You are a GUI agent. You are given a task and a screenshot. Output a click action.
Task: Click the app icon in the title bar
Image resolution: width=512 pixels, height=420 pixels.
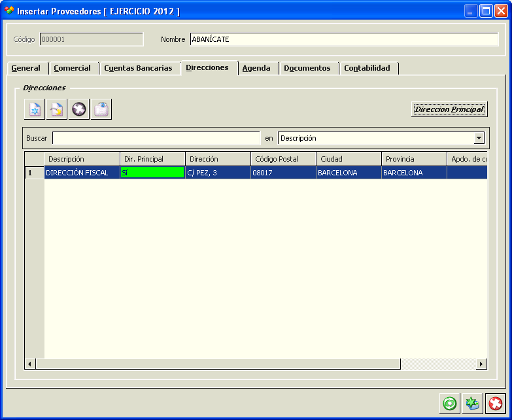click(9, 10)
